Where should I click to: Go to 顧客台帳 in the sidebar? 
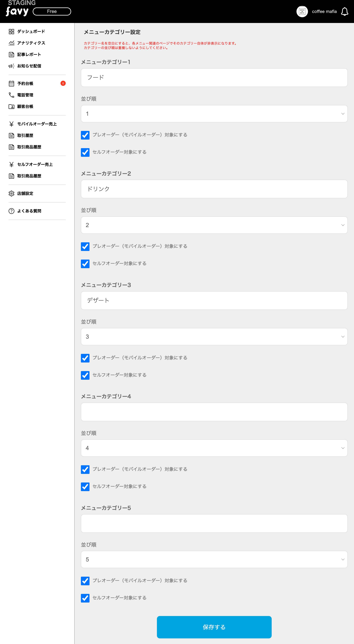point(25,107)
